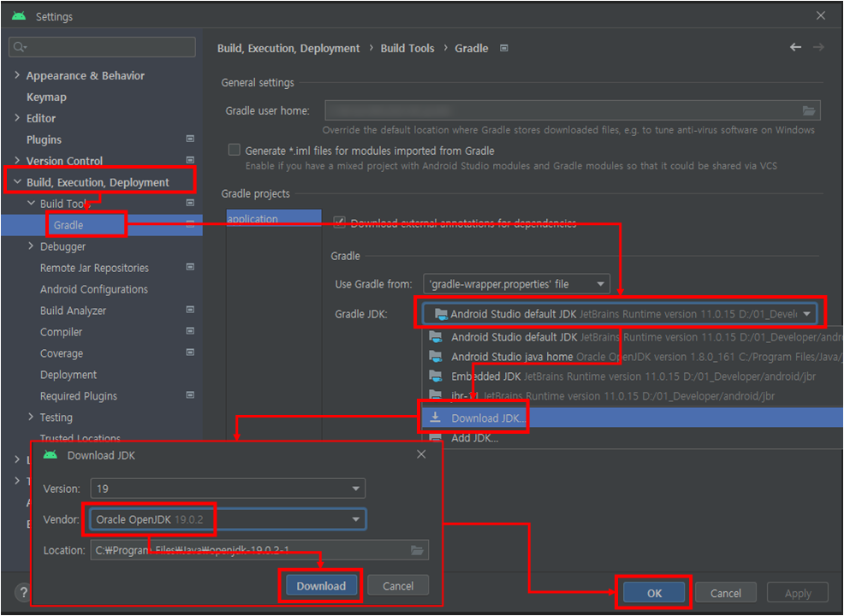The width and height of the screenshot is (844, 616).
Task: Close the Download JDK dialog
Action: point(421,454)
